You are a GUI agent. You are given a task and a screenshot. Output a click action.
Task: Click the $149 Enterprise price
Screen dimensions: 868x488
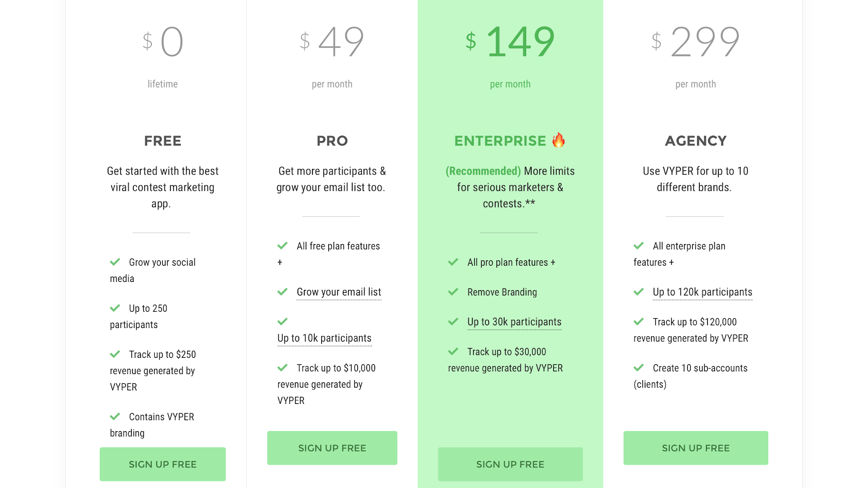(x=510, y=42)
